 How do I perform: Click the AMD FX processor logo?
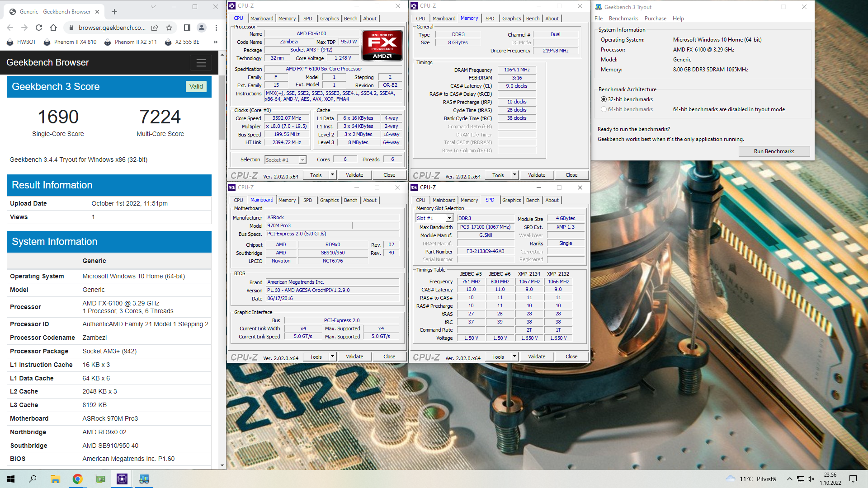[x=382, y=46]
